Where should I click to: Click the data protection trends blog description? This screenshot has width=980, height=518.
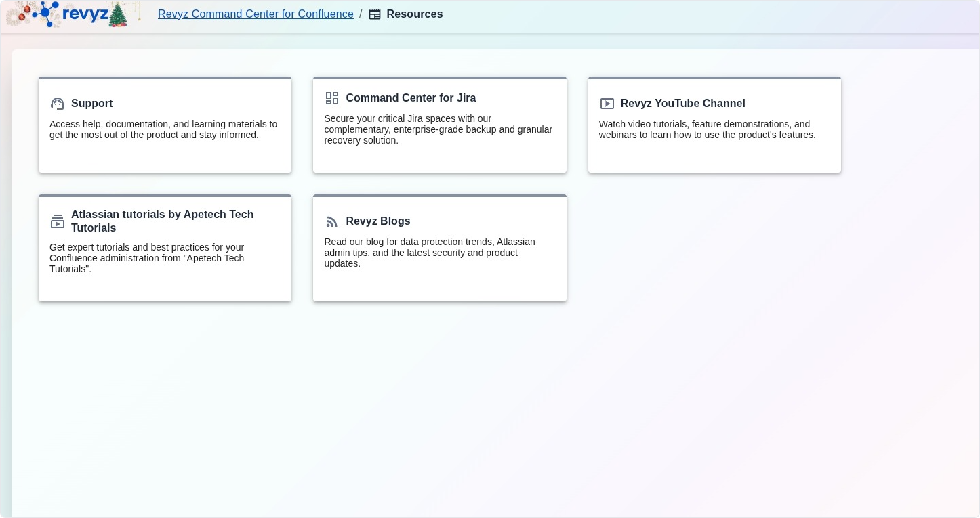click(x=430, y=253)
